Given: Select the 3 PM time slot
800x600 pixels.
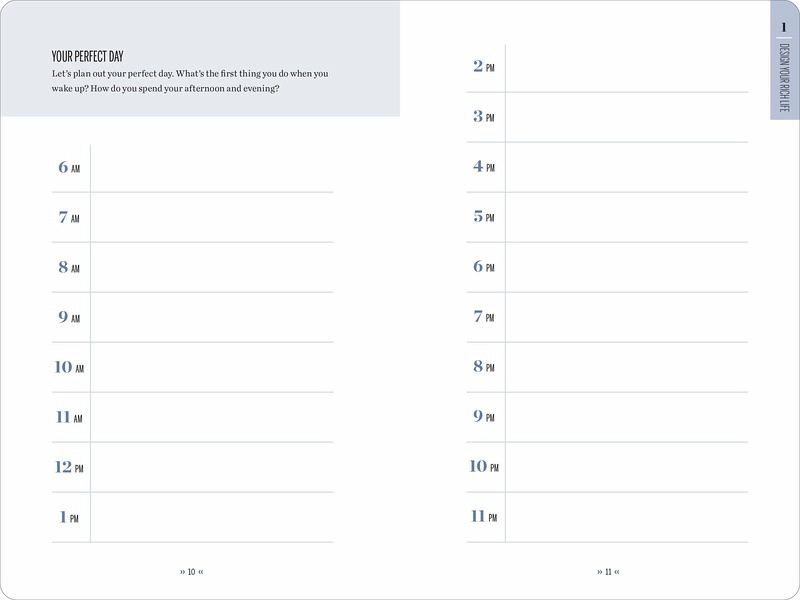Looking at the screenshot, I should coord(627,118).
